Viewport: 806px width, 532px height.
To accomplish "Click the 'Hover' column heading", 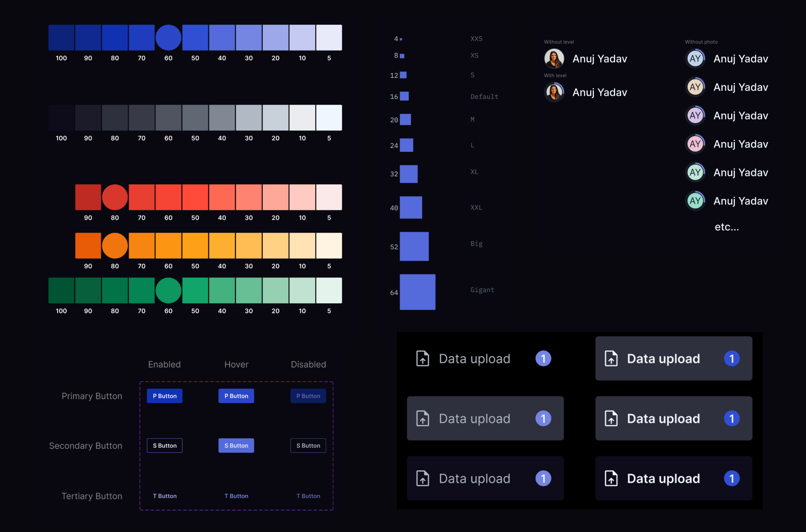I will tap(236, 364).
